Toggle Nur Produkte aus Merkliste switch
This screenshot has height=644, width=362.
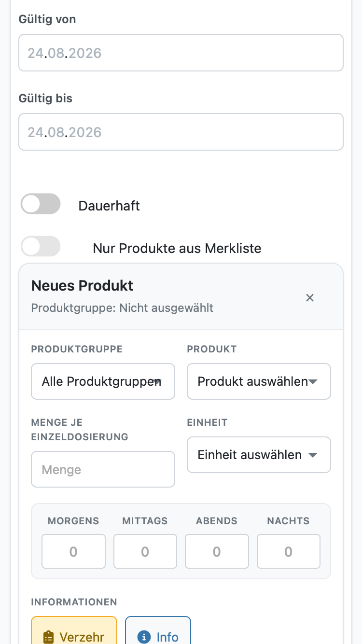pos(41,246)
